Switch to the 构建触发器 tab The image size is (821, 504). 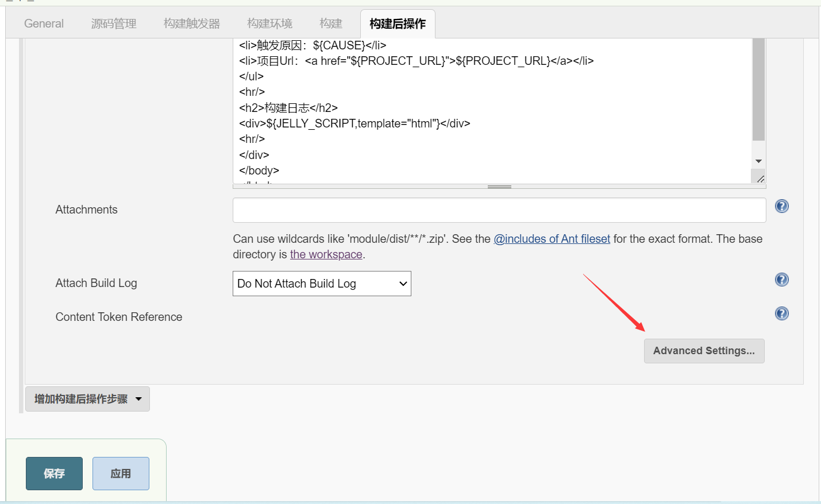tap(192, 24)
